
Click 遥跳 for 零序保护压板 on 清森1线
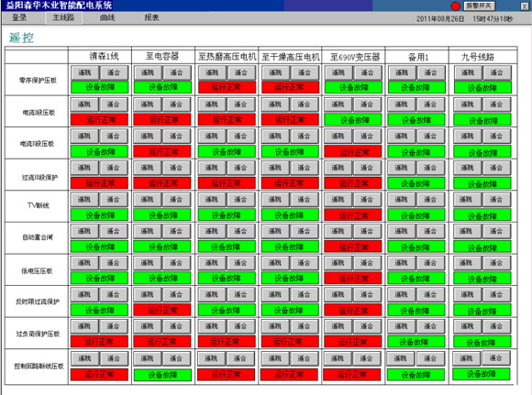point(84,72)
